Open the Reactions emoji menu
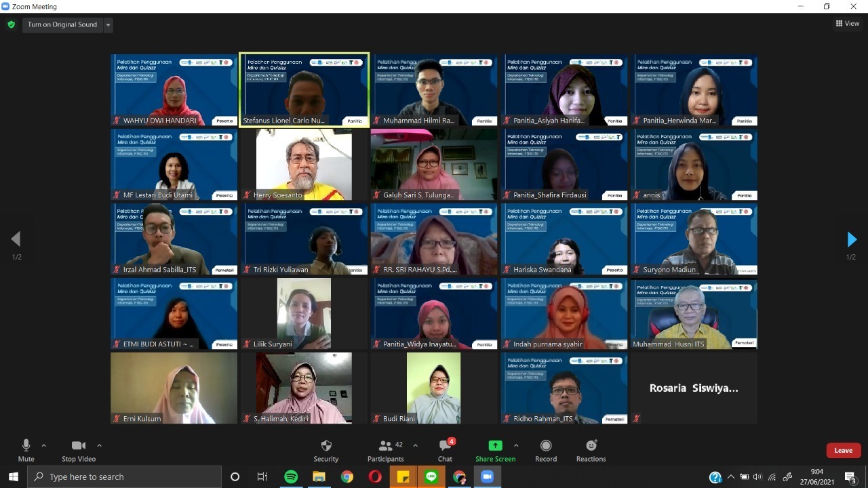 (x=591, y=450)
